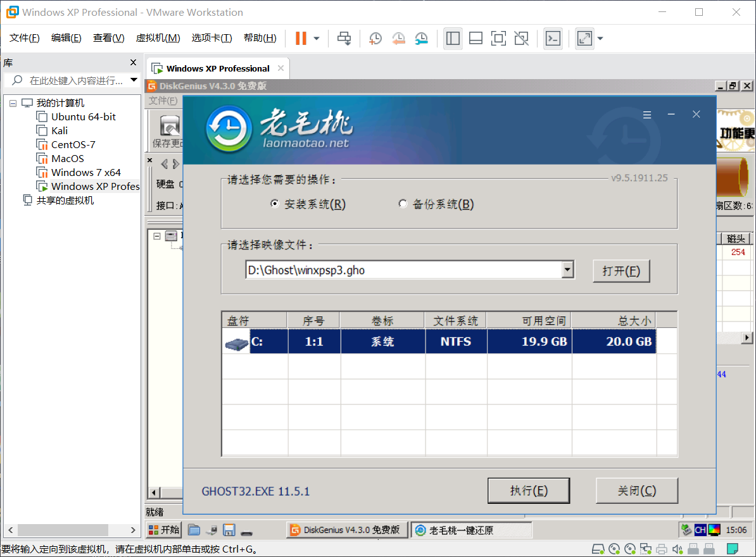Open the Snapshot Manager
Screen dimensions: 756x557
pos(421,38)
